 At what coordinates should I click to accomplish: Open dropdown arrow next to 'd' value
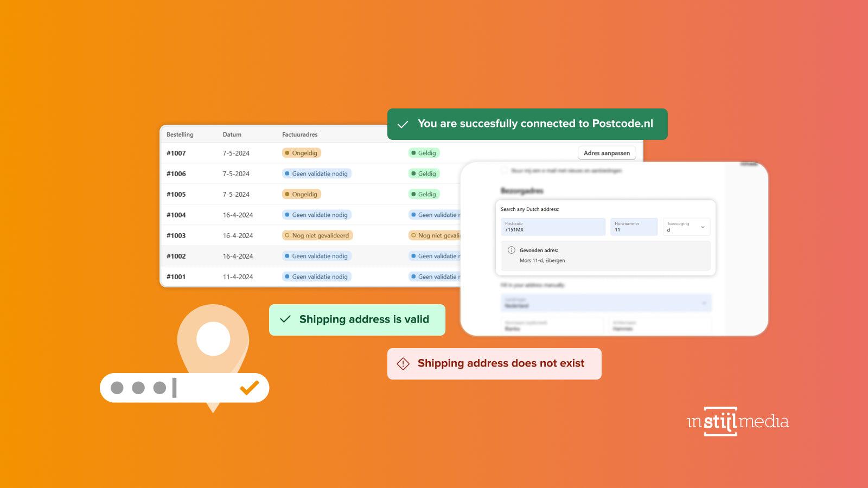[x=703, y=227]
